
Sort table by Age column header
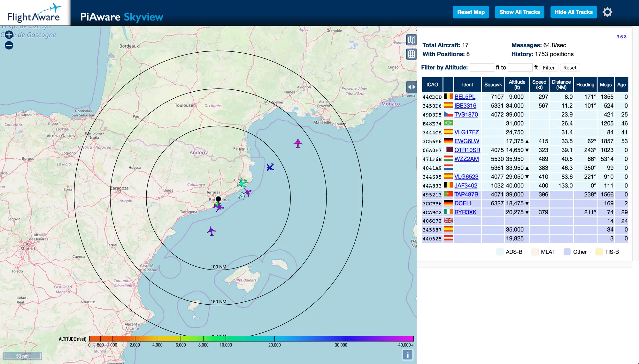click(x=621, y=85)
